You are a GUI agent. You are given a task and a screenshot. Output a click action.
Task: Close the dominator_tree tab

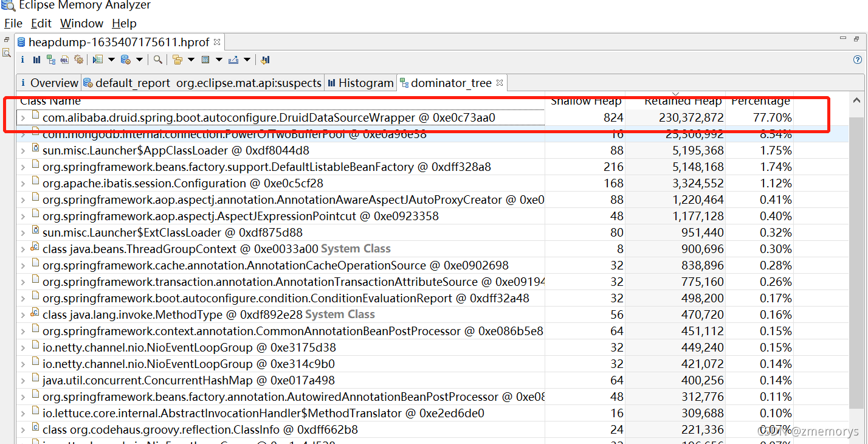point(499,83)
